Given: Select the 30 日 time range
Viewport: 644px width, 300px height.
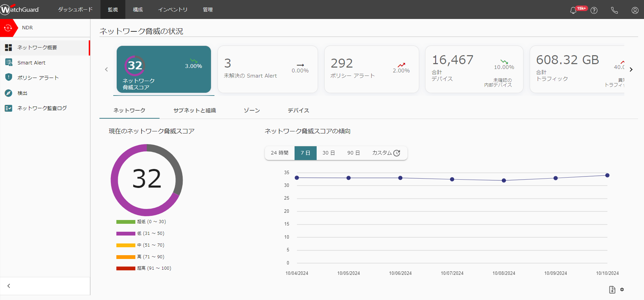Looking at the screenshot, I should 329,153.
